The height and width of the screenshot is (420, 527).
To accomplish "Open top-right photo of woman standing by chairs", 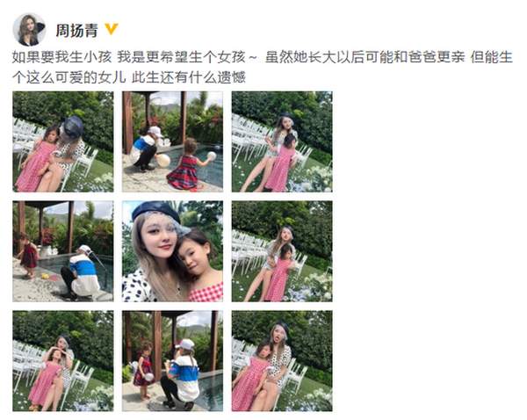I will point(282,141).
